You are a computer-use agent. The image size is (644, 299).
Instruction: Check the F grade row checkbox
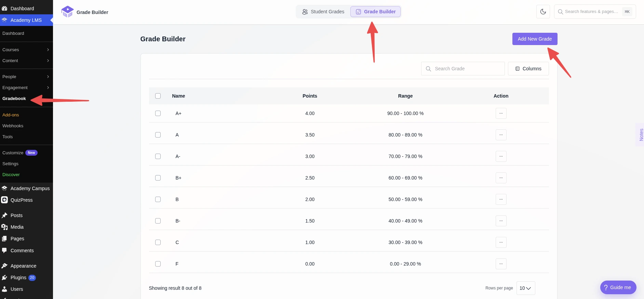coord(158,264)
